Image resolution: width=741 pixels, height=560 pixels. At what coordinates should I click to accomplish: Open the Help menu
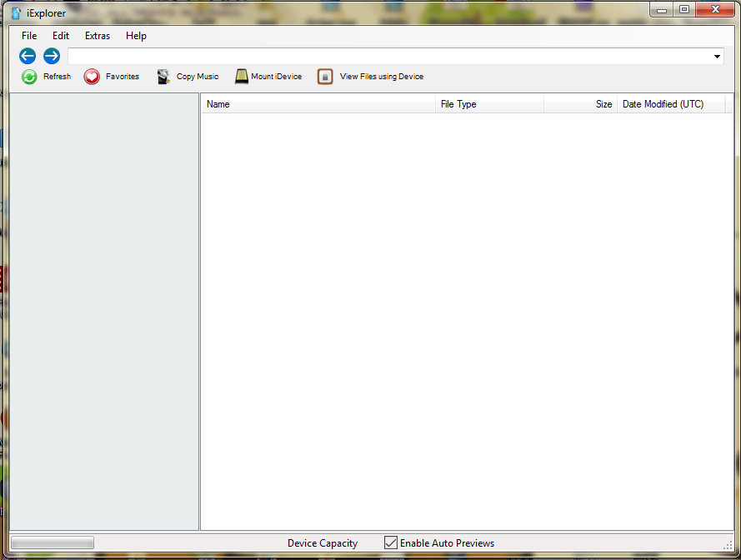[x=136, y=36]
